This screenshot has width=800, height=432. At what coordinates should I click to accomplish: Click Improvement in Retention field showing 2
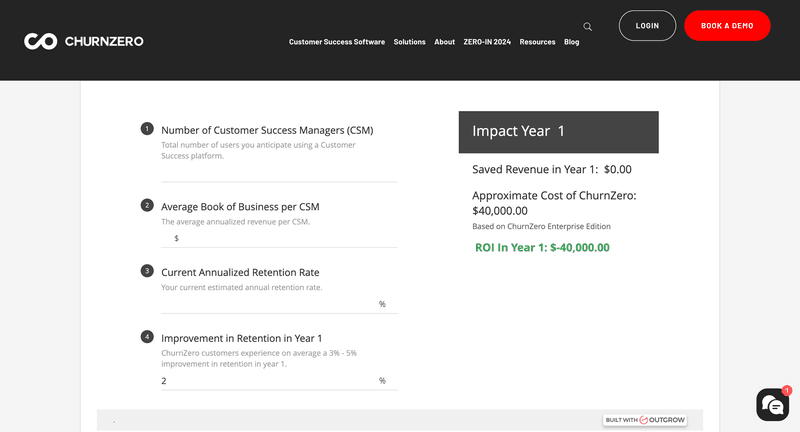[x=268, y=380]
